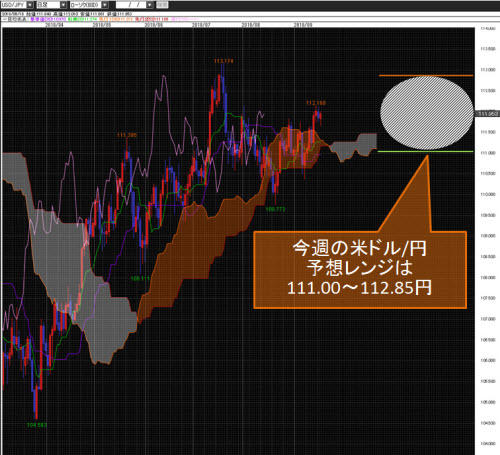Collapse the Ichimoku indicator legend row

click(x=4, y=19)
